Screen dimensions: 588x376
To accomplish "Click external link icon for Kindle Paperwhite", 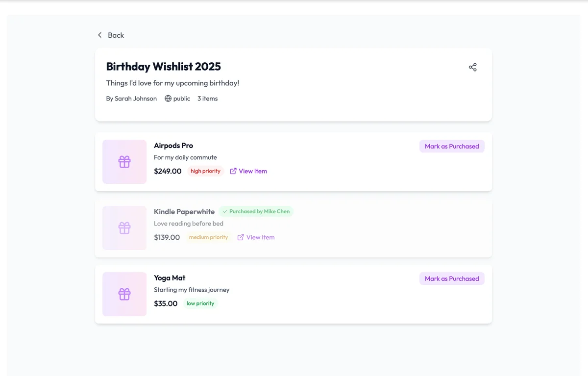I will tap(241, 237).
